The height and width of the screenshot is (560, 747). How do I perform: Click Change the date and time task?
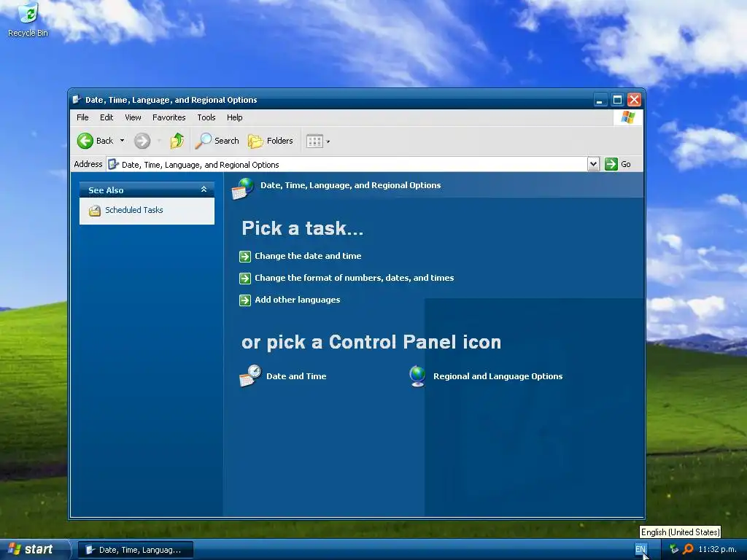308,256
